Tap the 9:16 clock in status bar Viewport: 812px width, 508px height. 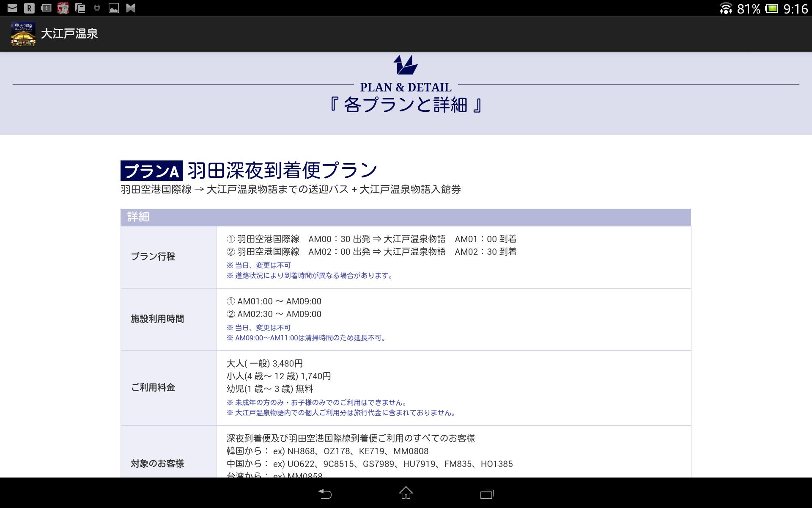click(x=796, y=9)
